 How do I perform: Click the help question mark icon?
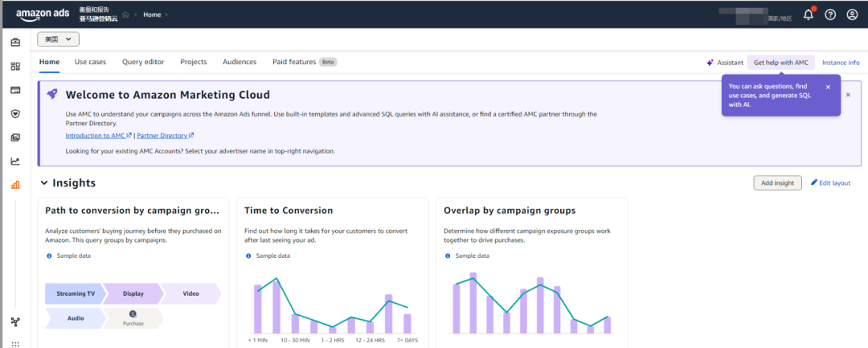point(830,14)
